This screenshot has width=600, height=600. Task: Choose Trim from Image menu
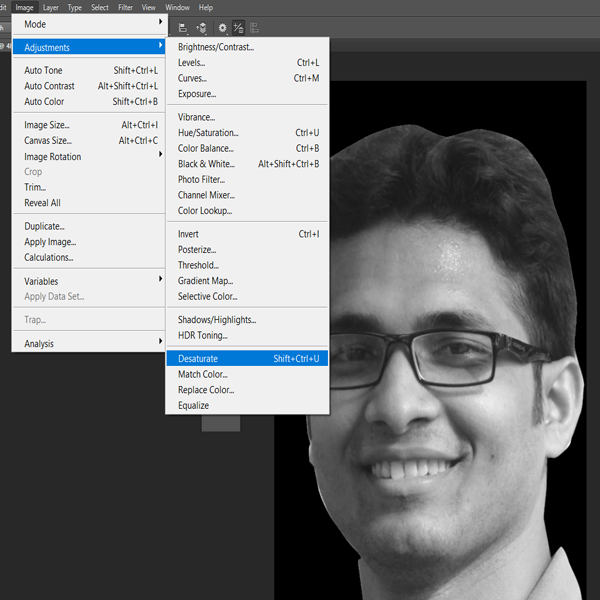pos(90,187)
